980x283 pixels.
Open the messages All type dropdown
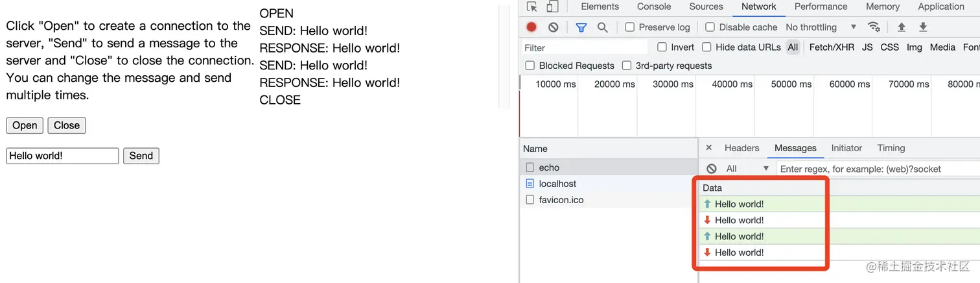747,169
